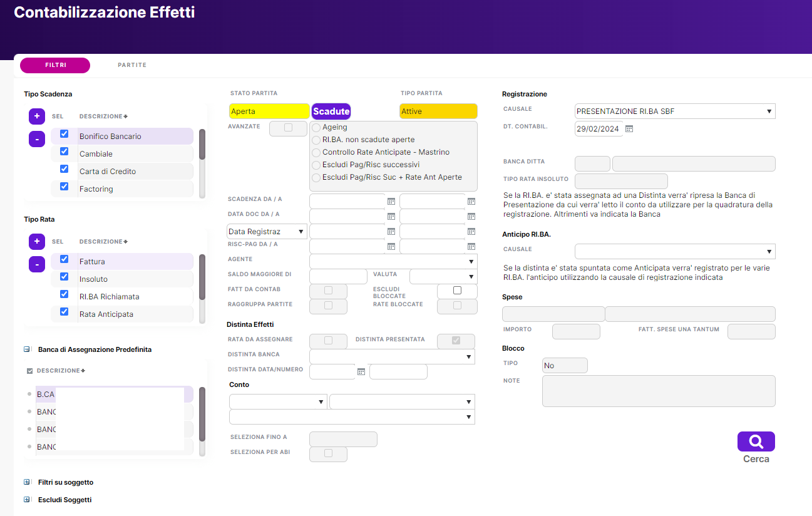Uncheck Carta di Credito checkbox
Image resolution: width=812 pixels, height=516 pixels.
coord(64,169)
